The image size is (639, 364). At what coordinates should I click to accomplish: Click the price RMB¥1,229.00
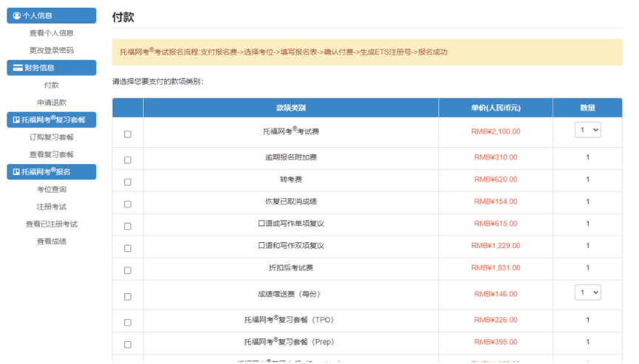[496, 246]
